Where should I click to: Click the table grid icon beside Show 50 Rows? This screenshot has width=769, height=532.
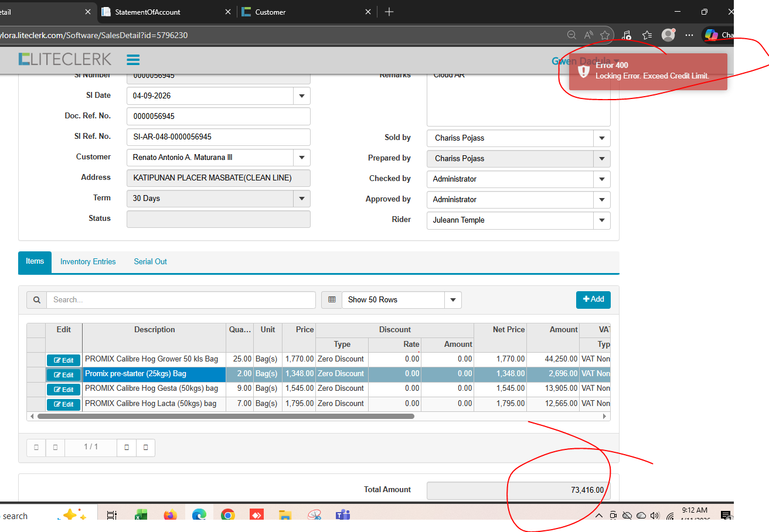[x=332, y=300]
